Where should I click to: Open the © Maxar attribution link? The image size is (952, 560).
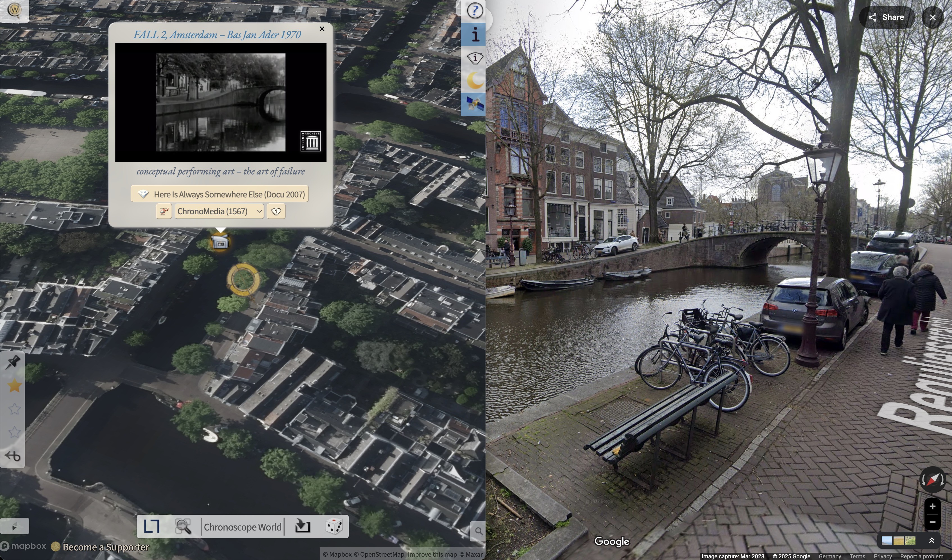[471, 554]
